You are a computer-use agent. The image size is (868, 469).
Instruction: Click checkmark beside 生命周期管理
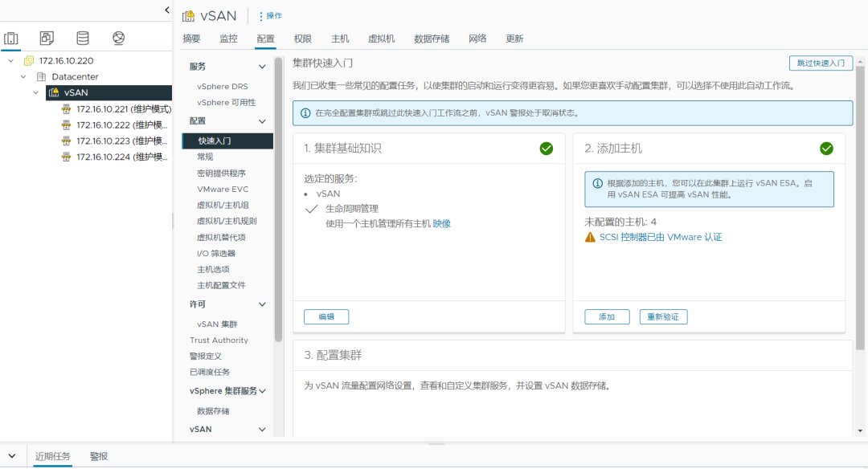coord(312,209)
